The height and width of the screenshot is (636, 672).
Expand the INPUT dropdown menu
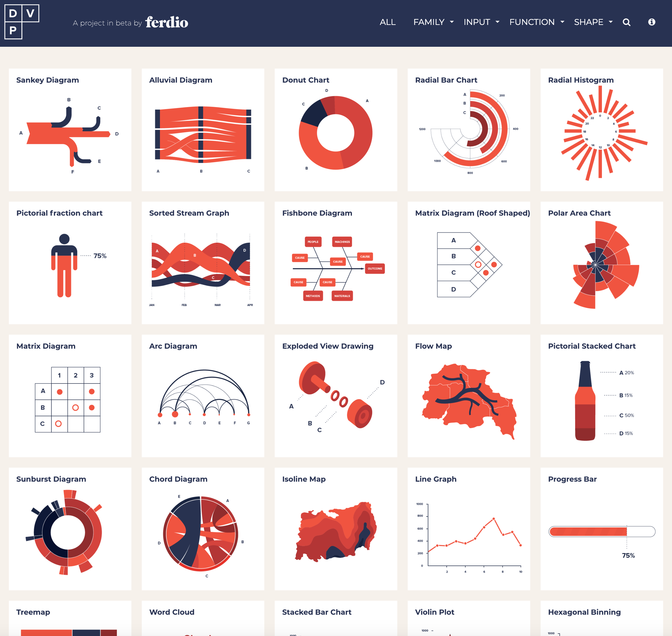coord(481,22)
